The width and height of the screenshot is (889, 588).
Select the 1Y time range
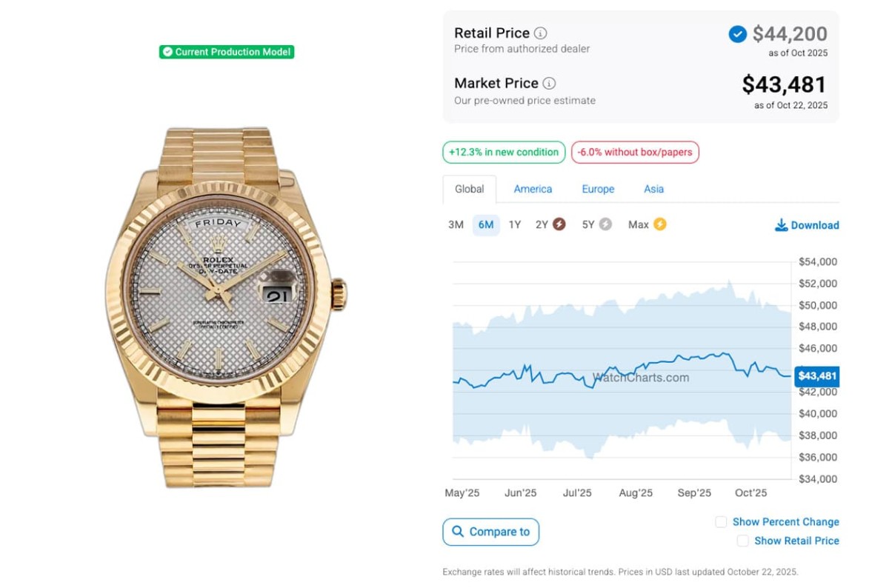514,224
